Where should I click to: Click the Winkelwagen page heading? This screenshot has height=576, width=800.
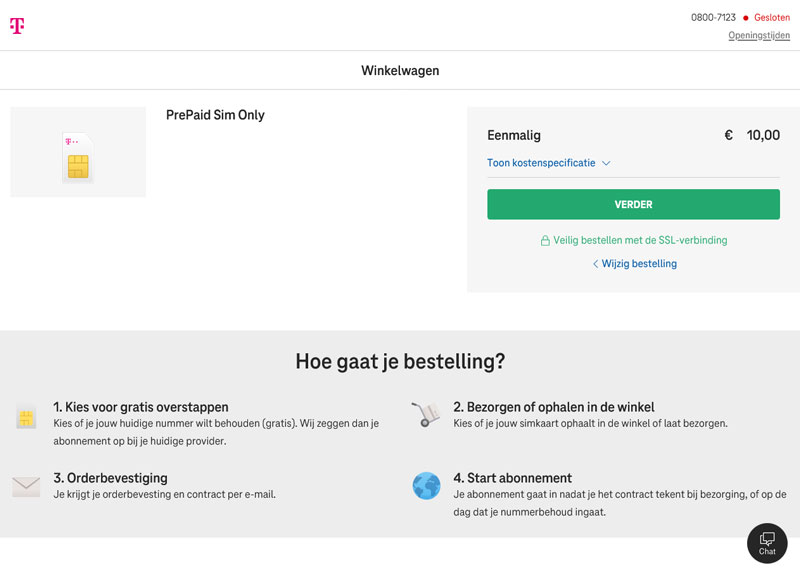[400, 70]
